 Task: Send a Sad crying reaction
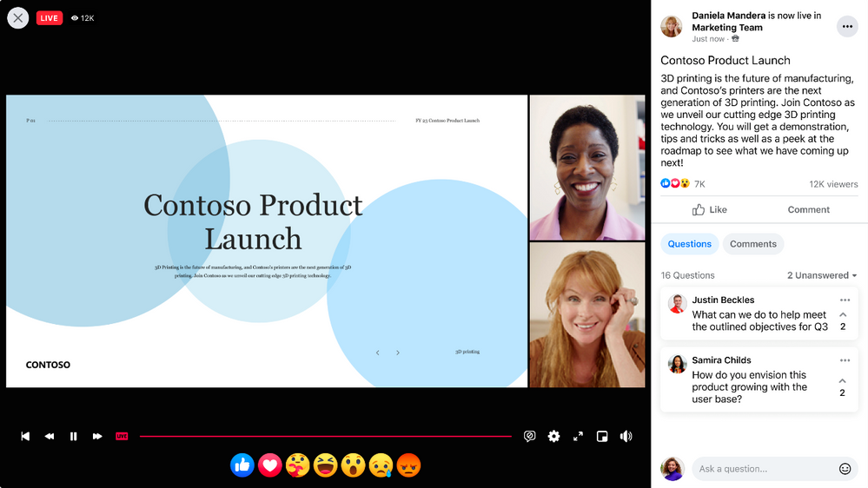tap(381, 465)
